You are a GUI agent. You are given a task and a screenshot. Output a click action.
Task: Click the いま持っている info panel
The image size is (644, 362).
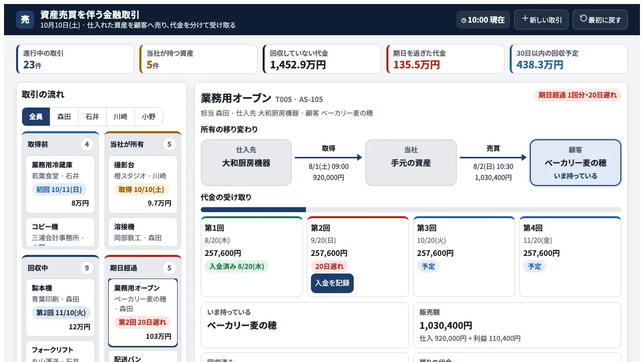tap(305, 325)
